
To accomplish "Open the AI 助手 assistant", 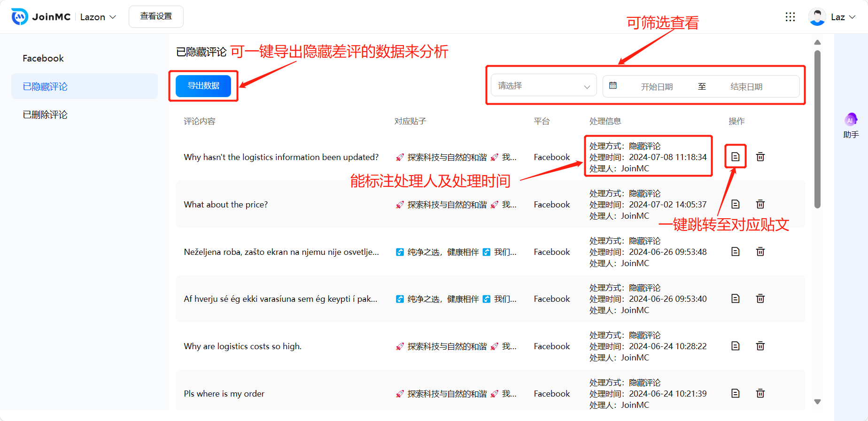I will coord(851,125).
